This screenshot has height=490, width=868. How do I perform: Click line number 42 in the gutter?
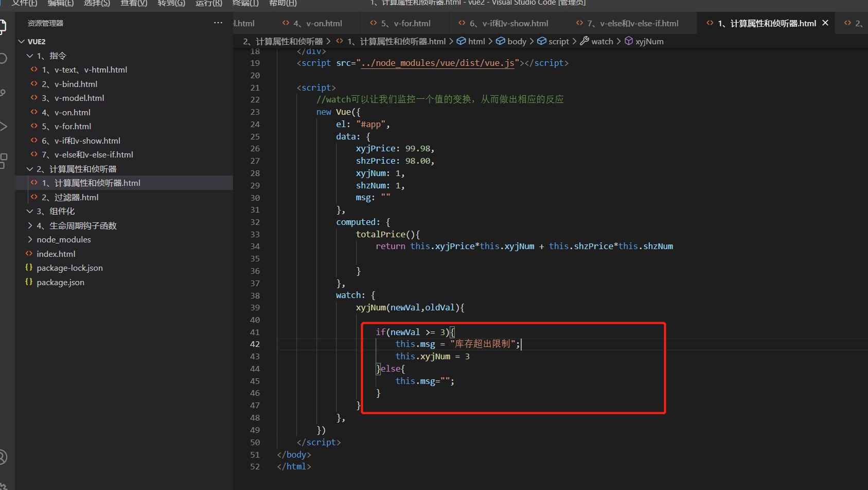tap(255, 344)
